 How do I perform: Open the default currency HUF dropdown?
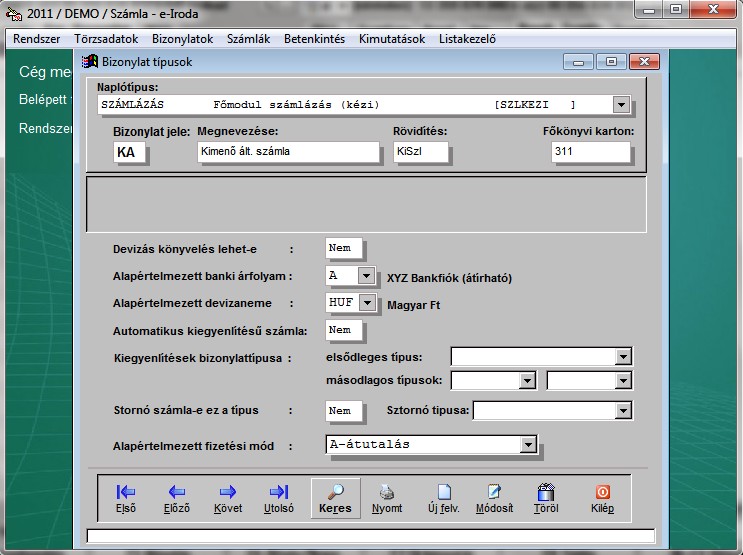point(366,303)
